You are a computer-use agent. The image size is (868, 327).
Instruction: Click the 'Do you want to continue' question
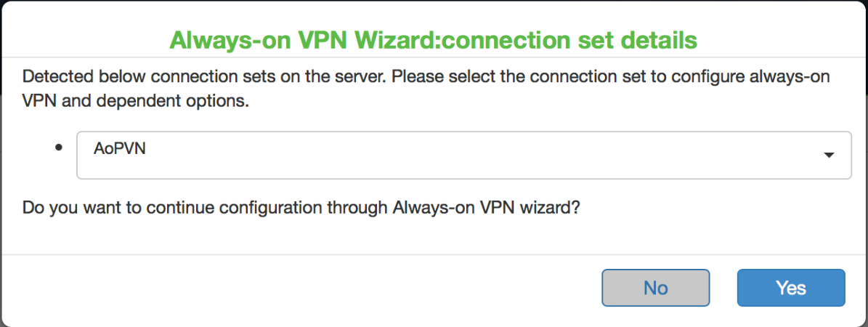coord(301,207)
